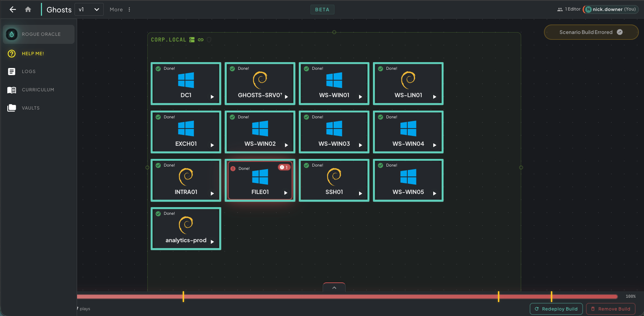Open the More options menu
This screenshot has height=316, width=644.
pos(120,9)
